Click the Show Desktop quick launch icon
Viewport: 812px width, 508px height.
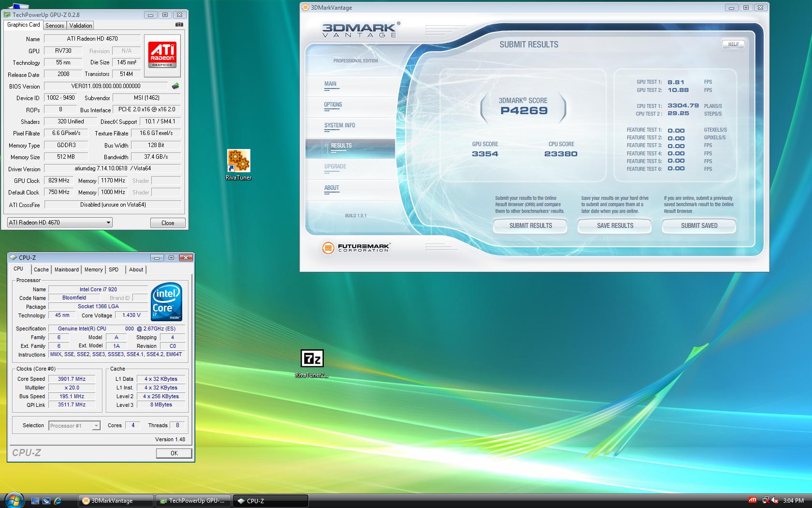click(35, 501)
